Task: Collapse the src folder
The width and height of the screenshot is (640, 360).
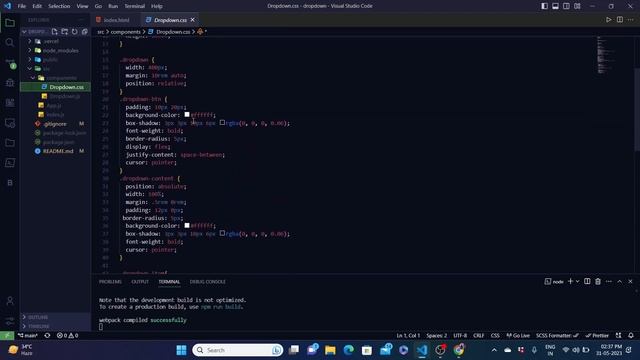Action: point(30,69)
